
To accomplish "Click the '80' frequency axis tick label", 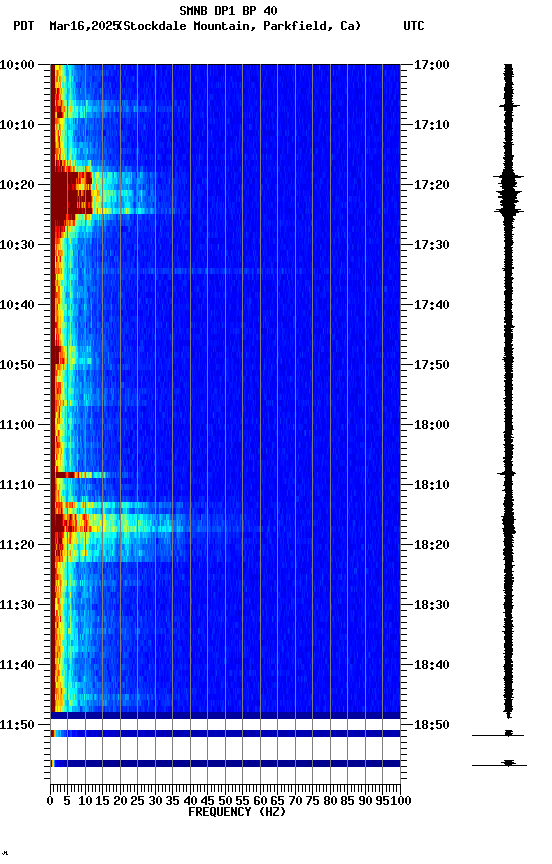I will point(331,802).
